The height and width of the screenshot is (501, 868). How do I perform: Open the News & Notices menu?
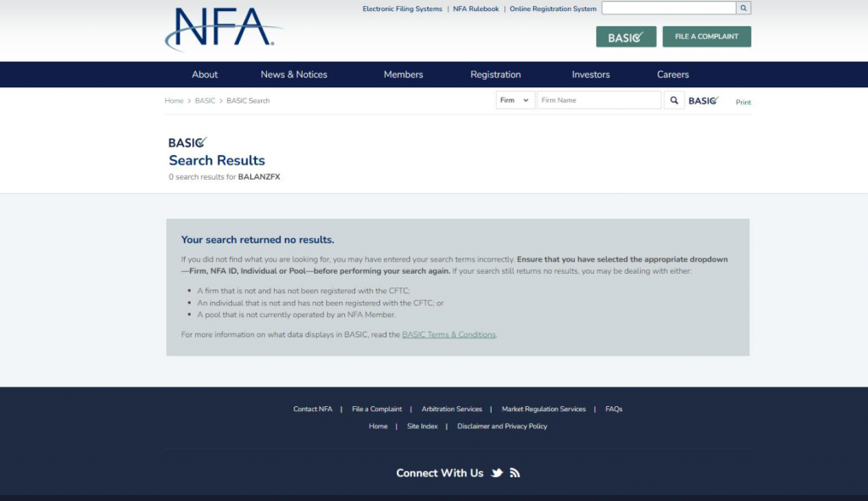294,75
